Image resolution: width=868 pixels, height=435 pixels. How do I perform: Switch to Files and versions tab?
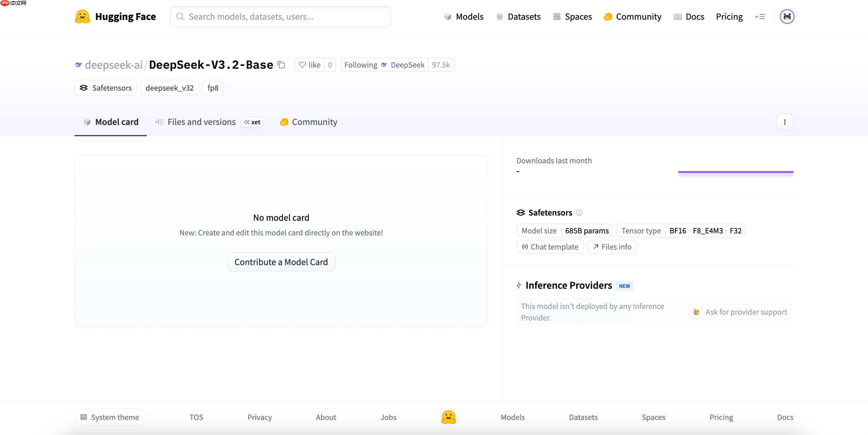coord(201,122)
